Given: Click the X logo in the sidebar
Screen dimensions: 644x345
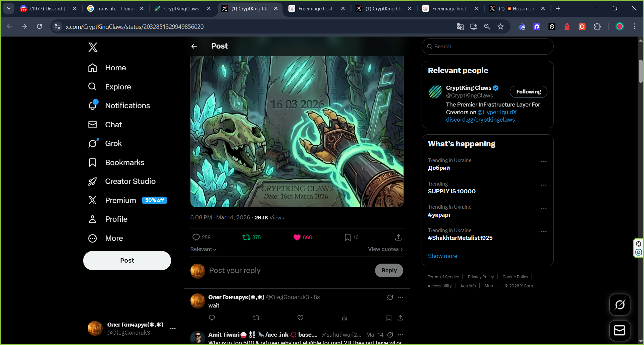Looking at the screenshot, I should (93, 47).
